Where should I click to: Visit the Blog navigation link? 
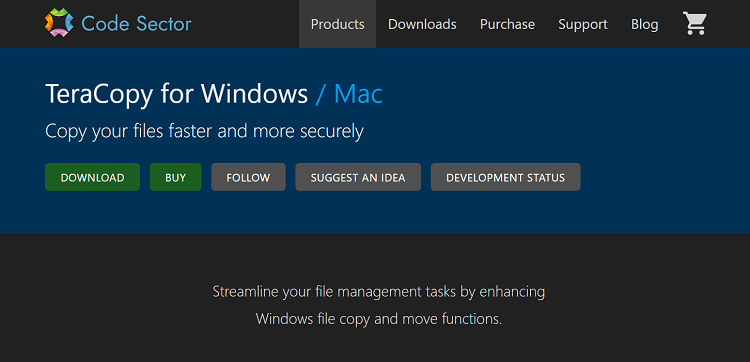tap(644, 24)
